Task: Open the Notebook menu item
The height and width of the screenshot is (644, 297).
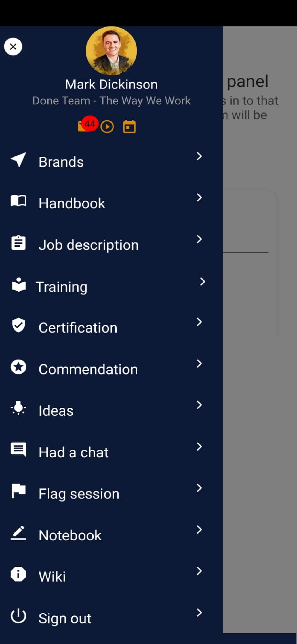Action: pos(70,535)
